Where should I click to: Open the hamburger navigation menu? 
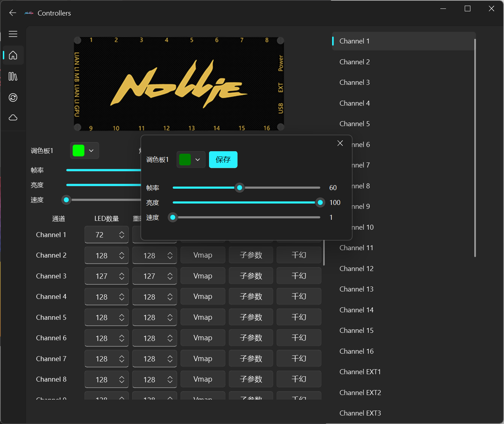tap(13, 34)
